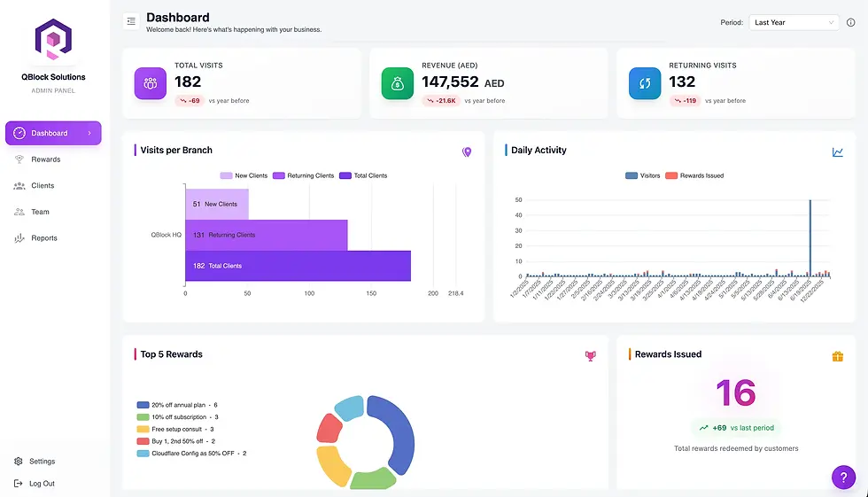Open the Period dropdown showing Last Year
The width and height of the screenshot is (868, 497).
794,23
